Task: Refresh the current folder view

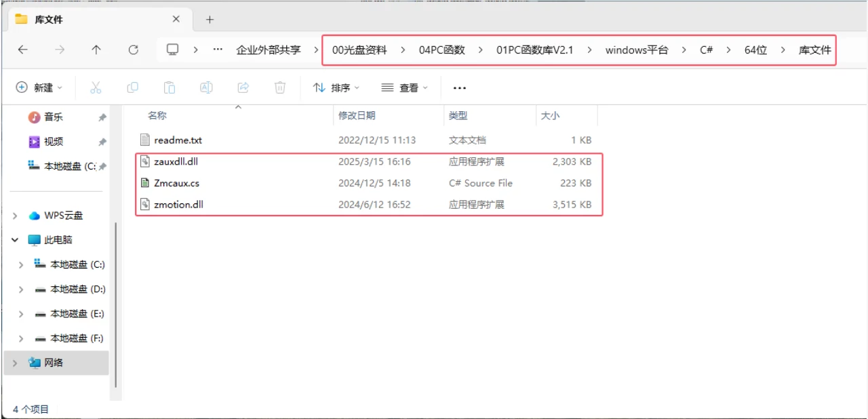Action: click(x=134, y=49)
